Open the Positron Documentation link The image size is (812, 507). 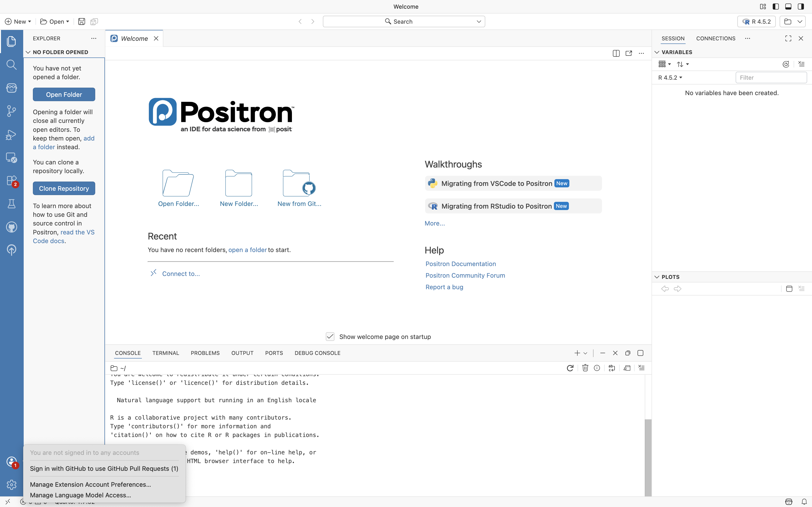[460, 264]
